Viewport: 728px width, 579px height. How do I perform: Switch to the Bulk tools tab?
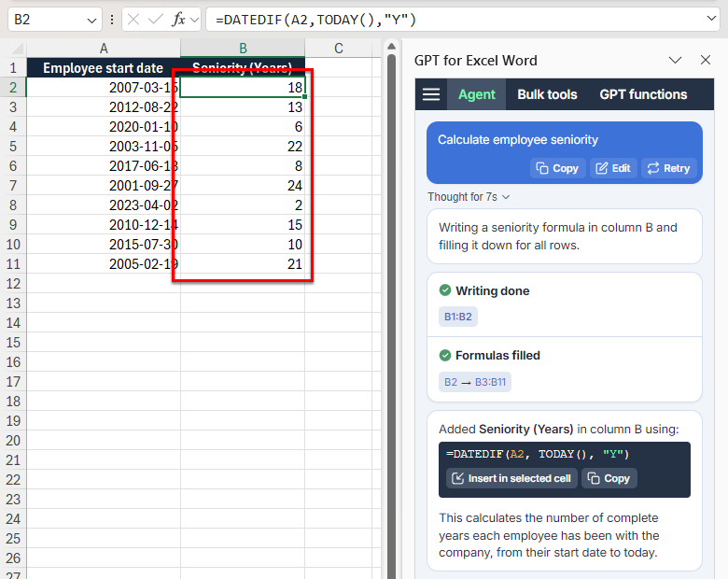[x=547, y=94]
